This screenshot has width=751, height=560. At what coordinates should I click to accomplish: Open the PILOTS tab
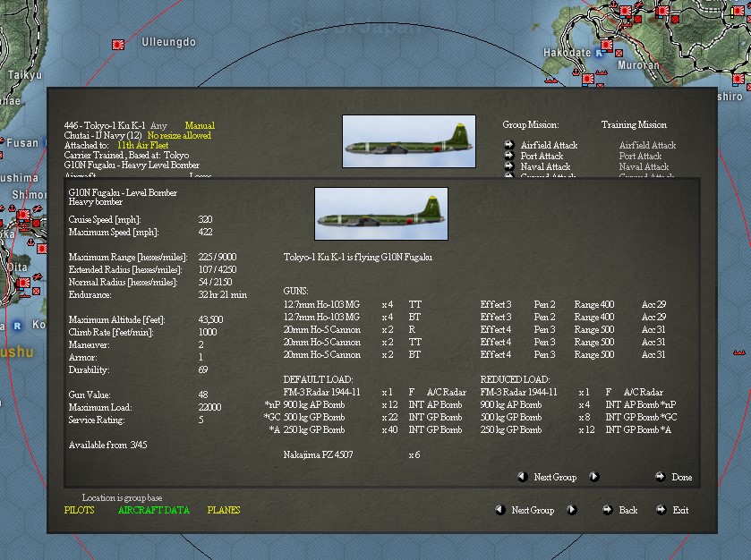[80, 510]
